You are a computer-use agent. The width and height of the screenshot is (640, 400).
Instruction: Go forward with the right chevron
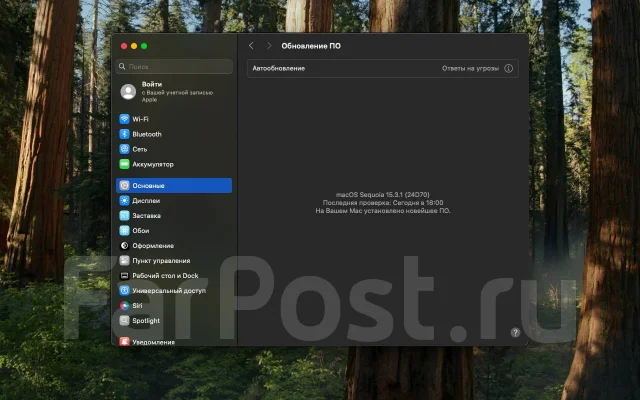pyautogui.click(x=269, y=46)
